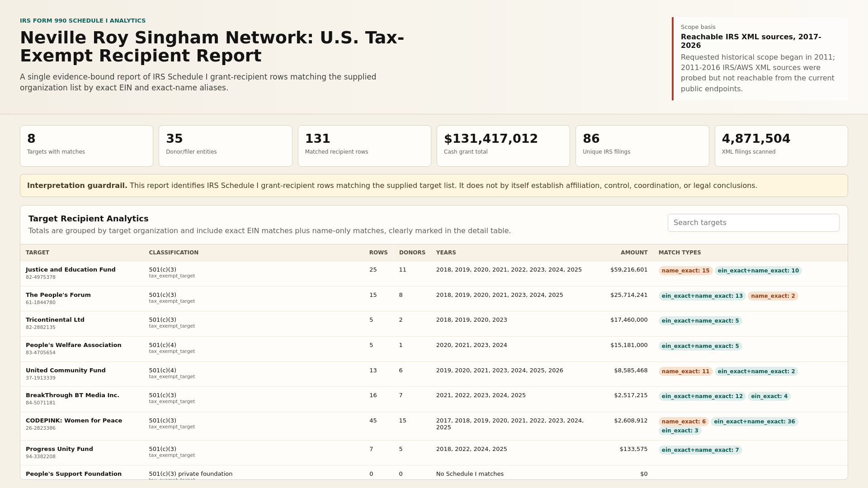
Task: Click the Interpretation guardrail notice banner
Action: pos(434,186)
